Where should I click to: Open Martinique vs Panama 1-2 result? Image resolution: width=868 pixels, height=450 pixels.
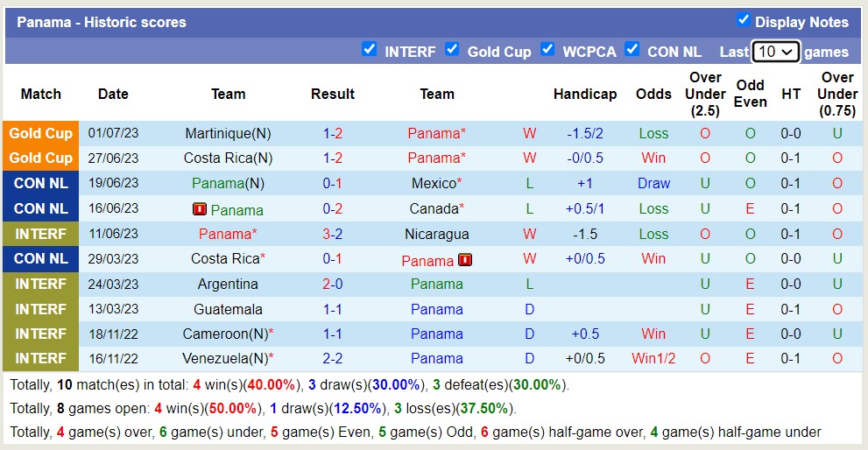332,134
